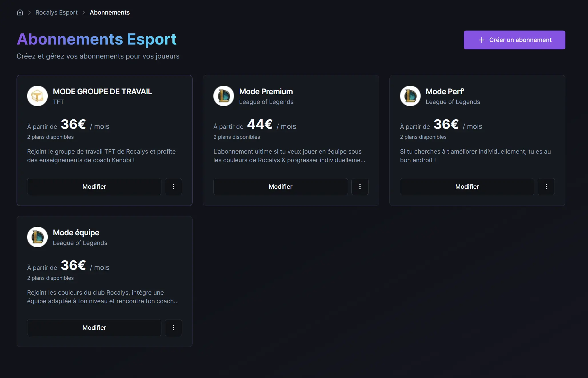This screenshot has height=378, width=588.
Task: Open the options menu of Mode Groupe de Travail
Action: click(x=173, y=187)
